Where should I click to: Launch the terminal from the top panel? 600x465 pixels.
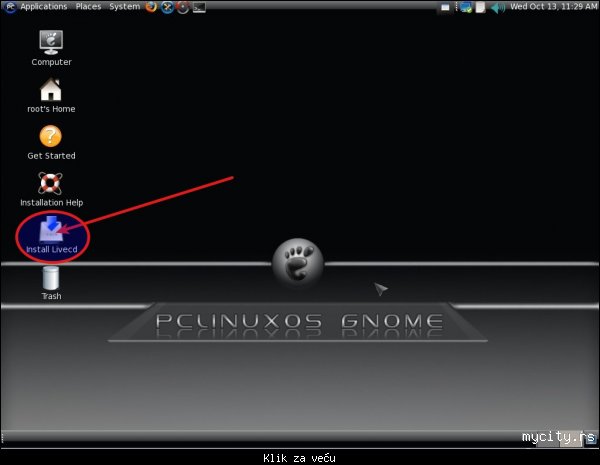[199, 7]
